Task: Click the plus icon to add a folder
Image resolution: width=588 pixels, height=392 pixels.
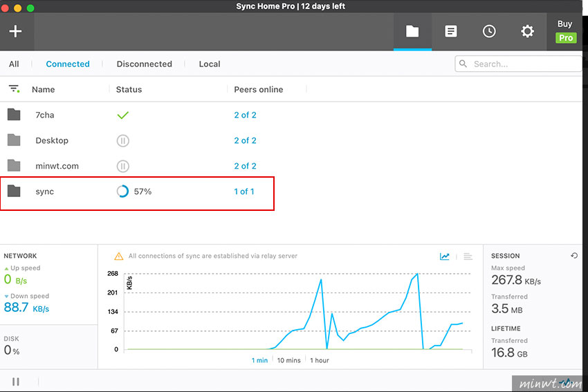Action: click(x=15, y=31)
